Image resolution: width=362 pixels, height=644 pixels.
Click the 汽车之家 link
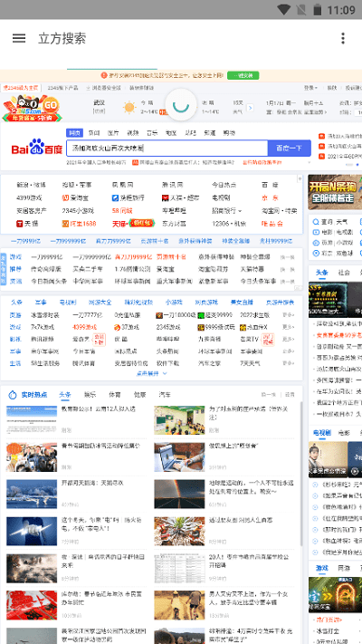[x=210, y=363]
